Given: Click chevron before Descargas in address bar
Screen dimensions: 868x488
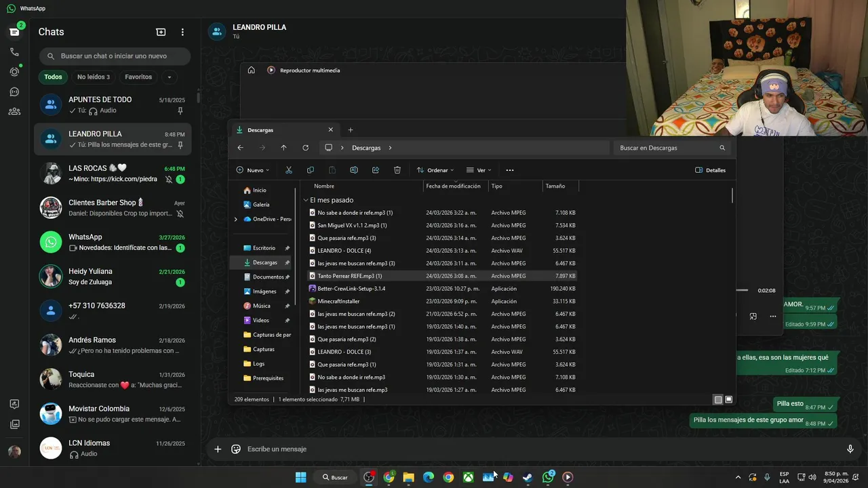Looking at the screenshot, I should click(342, 148).
